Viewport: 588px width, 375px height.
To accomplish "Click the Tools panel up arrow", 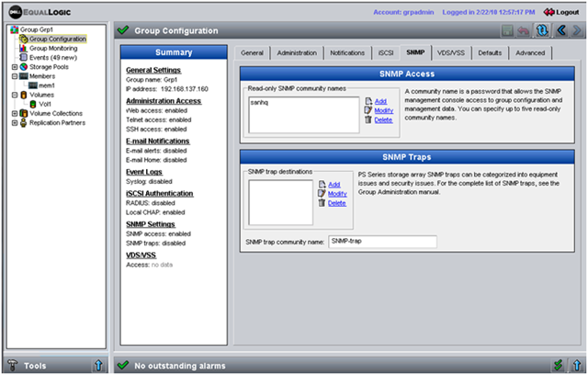I will [x=98, y=365].
